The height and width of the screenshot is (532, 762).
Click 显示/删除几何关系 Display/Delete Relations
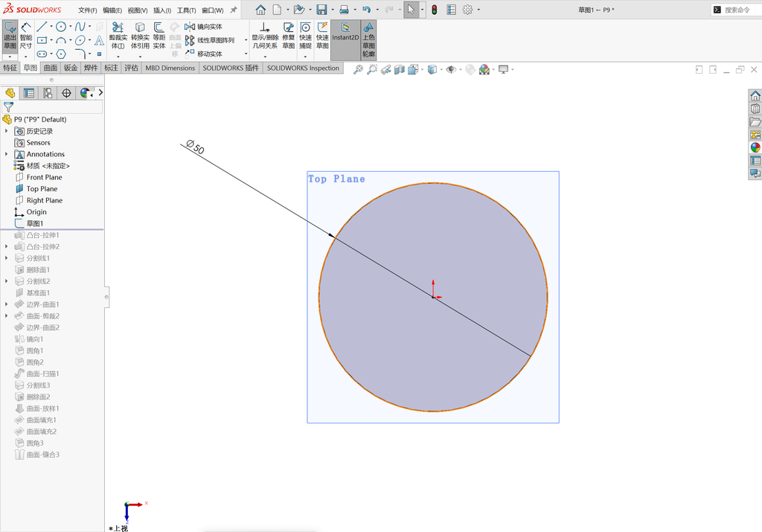(265, 36)
